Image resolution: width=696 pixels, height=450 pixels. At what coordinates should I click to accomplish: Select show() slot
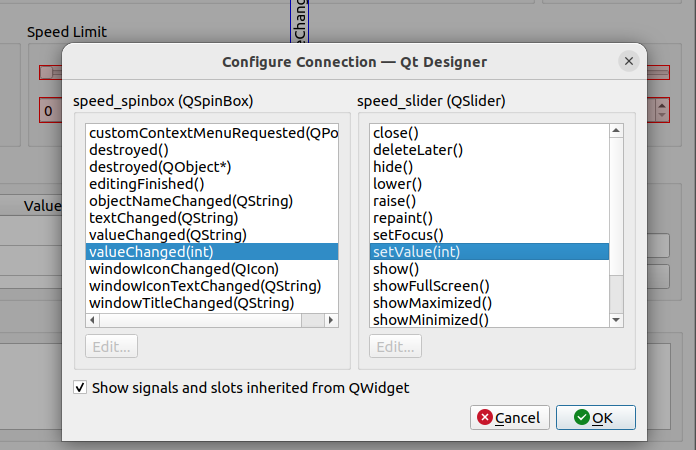pos(490,269)
